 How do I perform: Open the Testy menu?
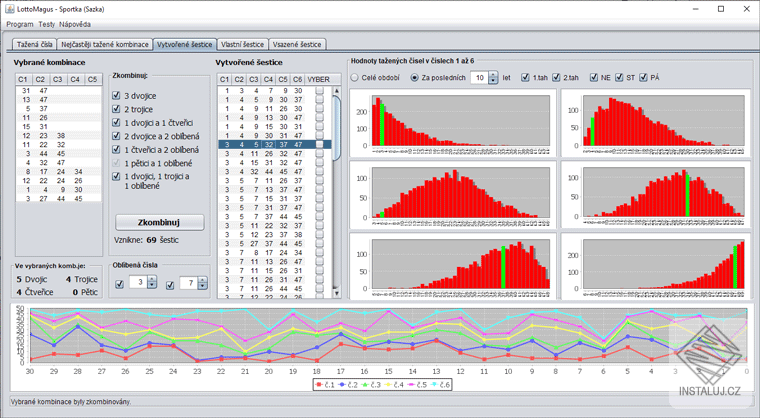tap(47, 24)
